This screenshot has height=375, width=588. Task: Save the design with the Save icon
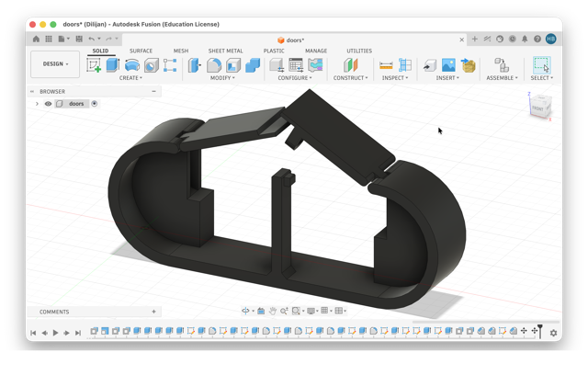(79, 39)
